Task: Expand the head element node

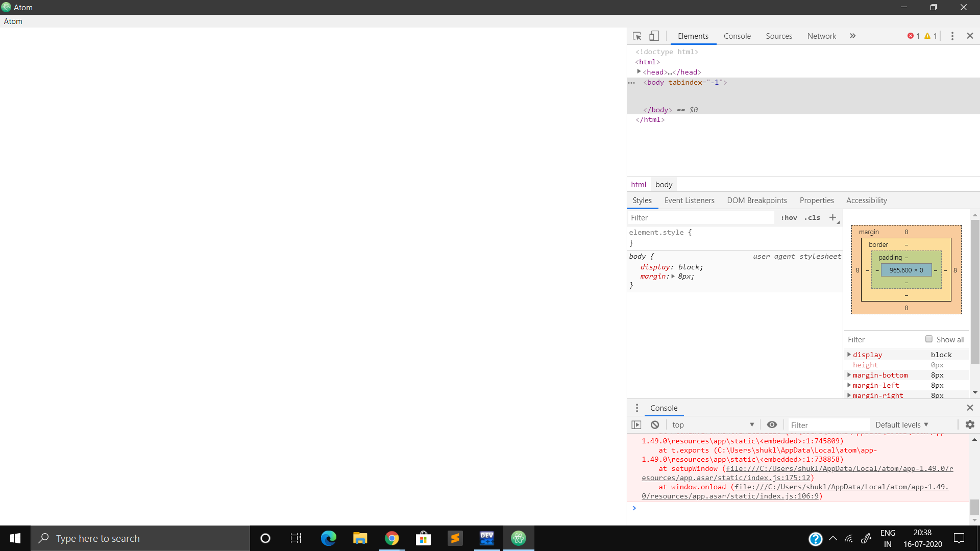Action: (639, 72)
